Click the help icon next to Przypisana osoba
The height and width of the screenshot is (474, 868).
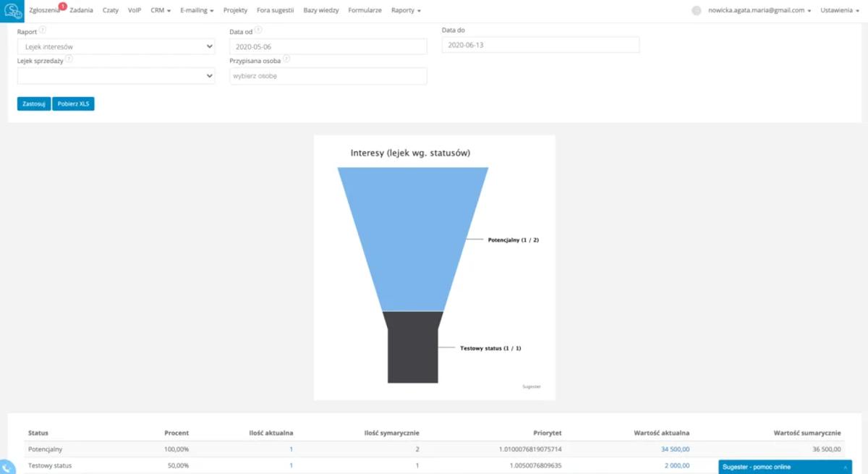pyautogui.click(x=286, y=59)
